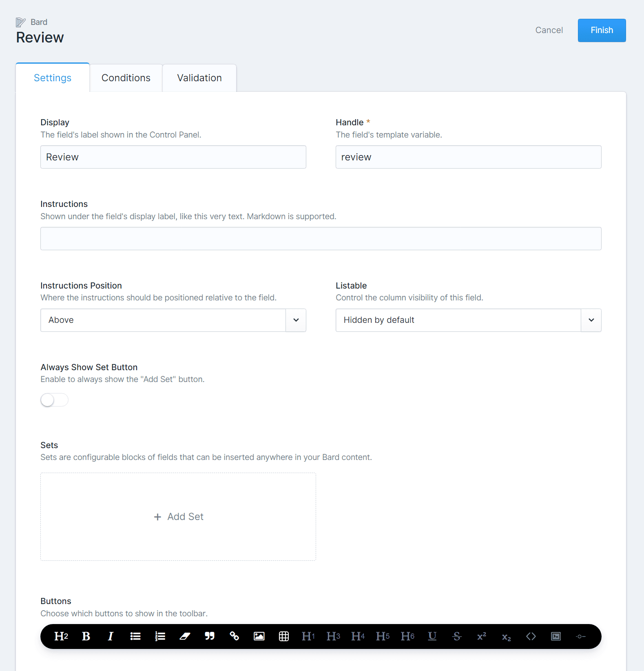Click the unordered list icon
Image resolution: width=644 pixels, height=671 pixels.
coord(135,636)
